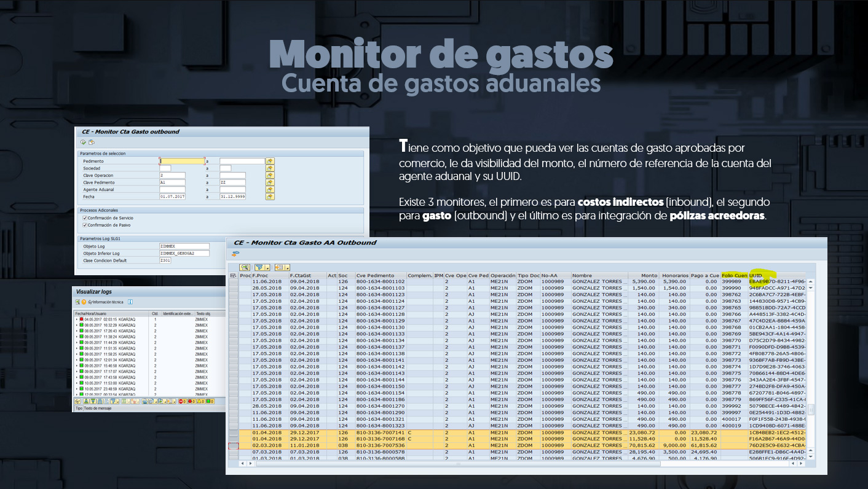The width and height of the screenshot is (868, 489).
Task: Expand log entry 09.05.2017 17:43:58
Action: pos(77,377)
